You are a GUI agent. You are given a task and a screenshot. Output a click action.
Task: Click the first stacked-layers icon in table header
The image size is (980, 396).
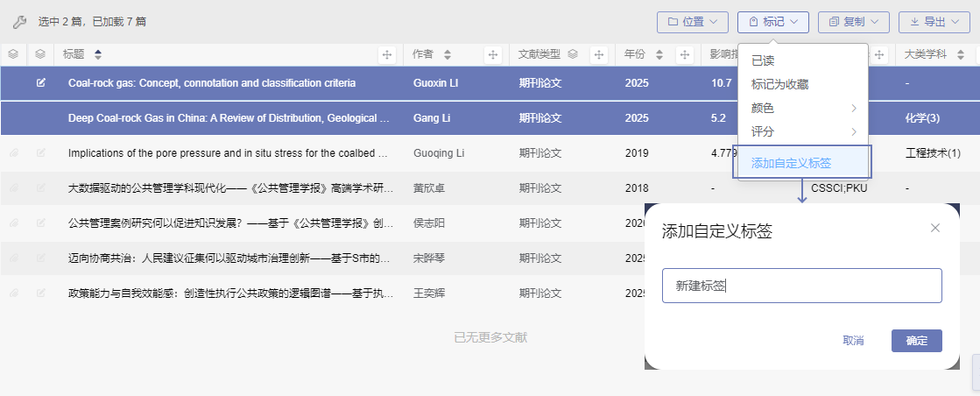[13, 54]
